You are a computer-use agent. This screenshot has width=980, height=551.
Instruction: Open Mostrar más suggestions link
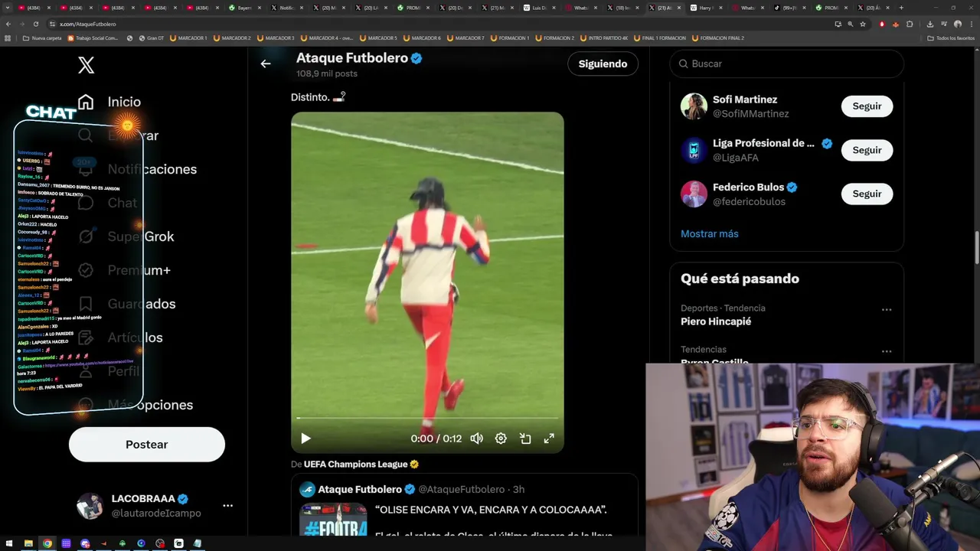click(710, 233)
